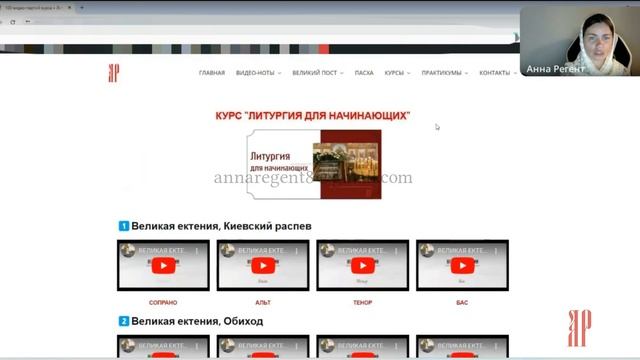
Task: Click the red ЯР site logo in header
Action: coord(113,73)
